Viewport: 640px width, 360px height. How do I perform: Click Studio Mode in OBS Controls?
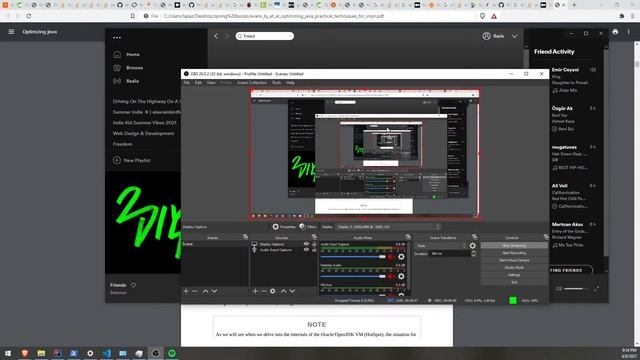[x=514, y=268]
